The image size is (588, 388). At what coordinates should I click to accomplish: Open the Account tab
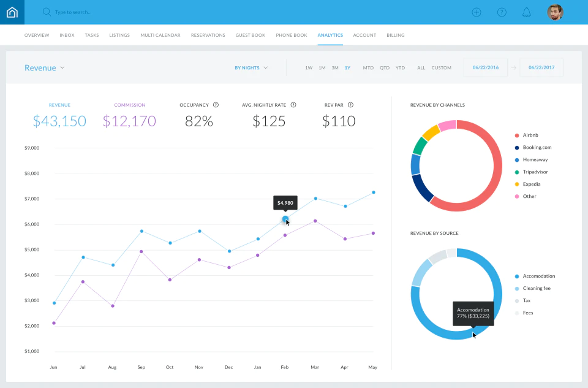tap(364, 35)
